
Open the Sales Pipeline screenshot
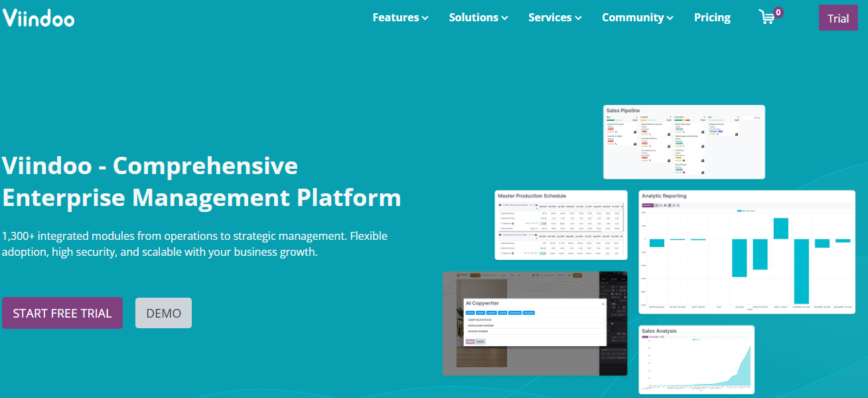click(684, 142)
